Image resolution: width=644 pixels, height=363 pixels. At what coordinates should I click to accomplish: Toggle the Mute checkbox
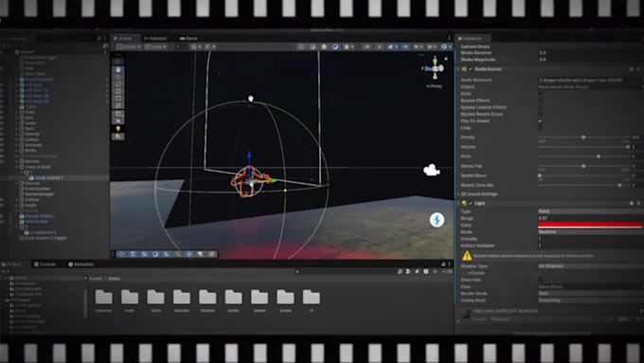tap(541, 93)
